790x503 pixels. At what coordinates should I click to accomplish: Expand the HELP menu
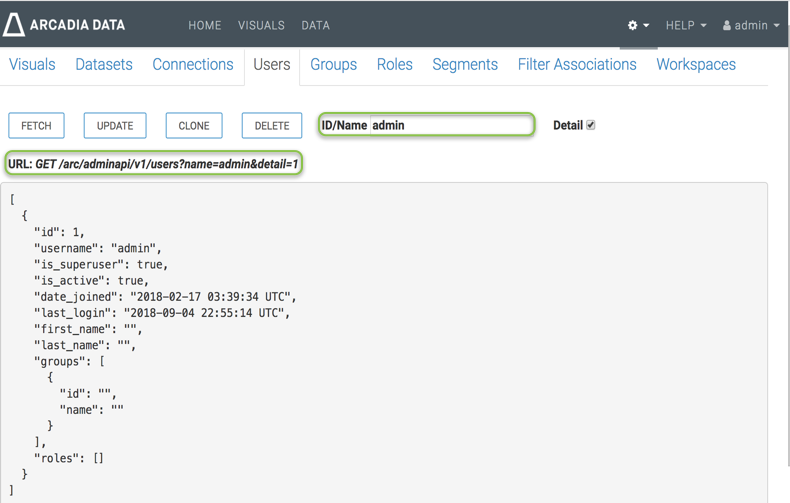coord(686,25)
